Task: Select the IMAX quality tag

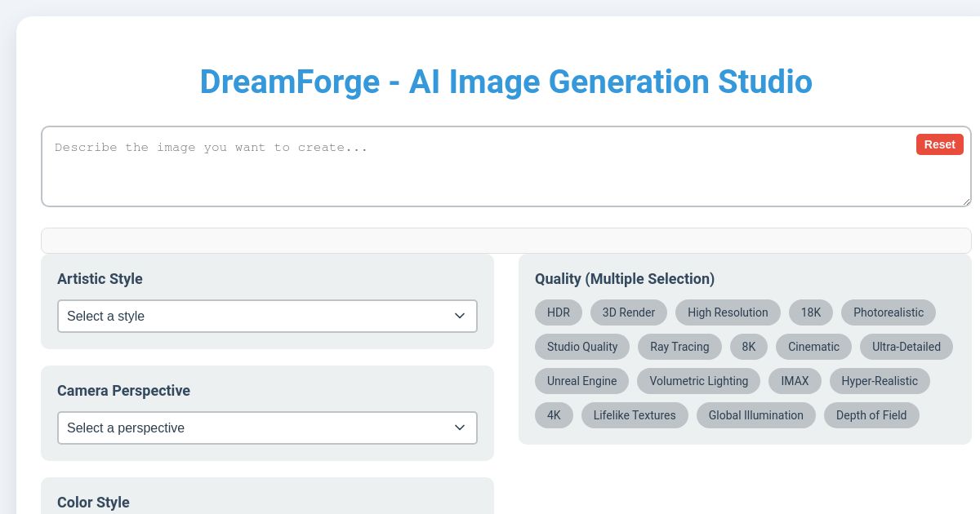Action: [795, 381]
